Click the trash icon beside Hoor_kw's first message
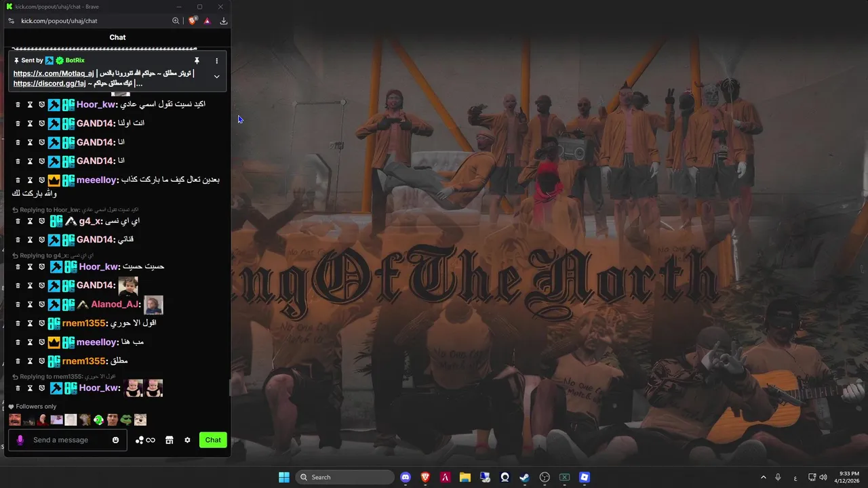 tap(18, 104)
